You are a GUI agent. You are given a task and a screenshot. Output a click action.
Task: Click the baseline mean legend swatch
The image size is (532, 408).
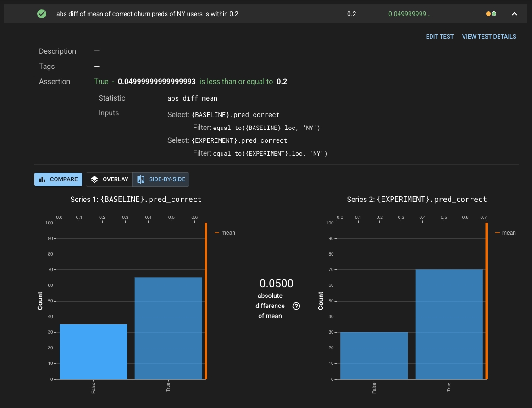(x=217, y=233)
